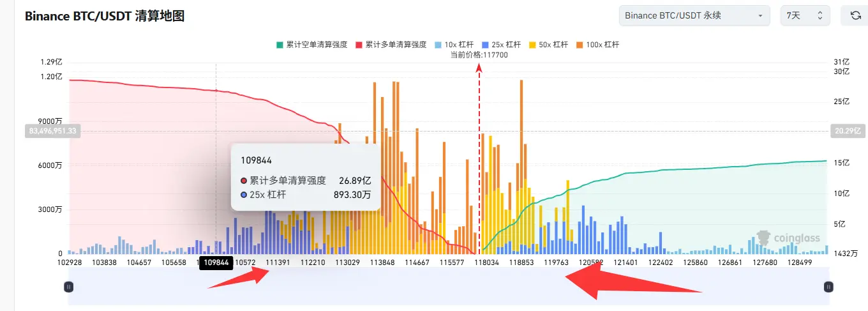The width and height of the screenshot is (868, 311).
Task: Toggle 累计空单清算强度 legend series
Action: click(312, 45)
